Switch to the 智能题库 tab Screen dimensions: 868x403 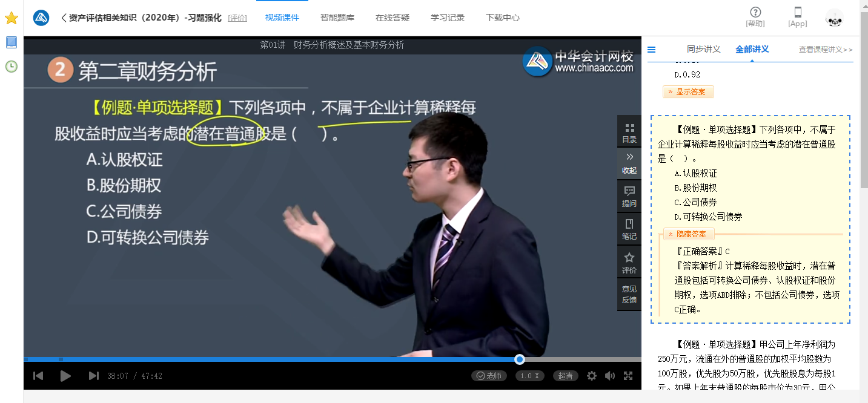(337, 18)
